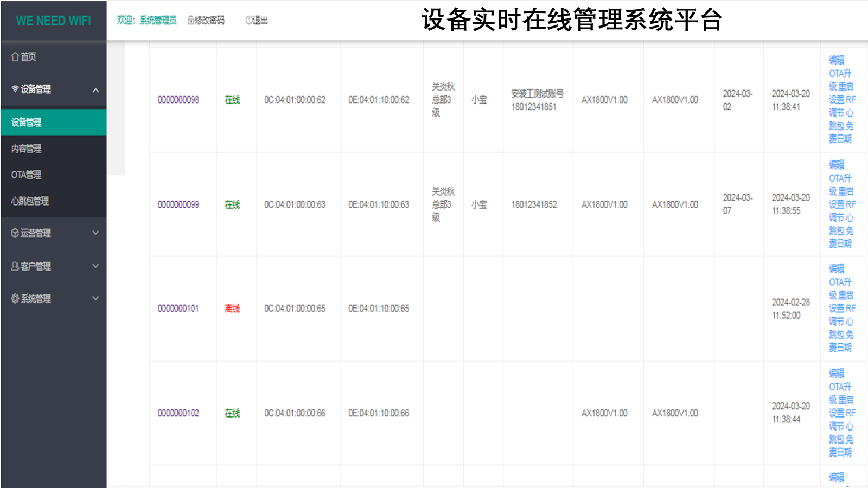Click 重启 for device 0000000099
868x488 pixels.
click(846, 191)
